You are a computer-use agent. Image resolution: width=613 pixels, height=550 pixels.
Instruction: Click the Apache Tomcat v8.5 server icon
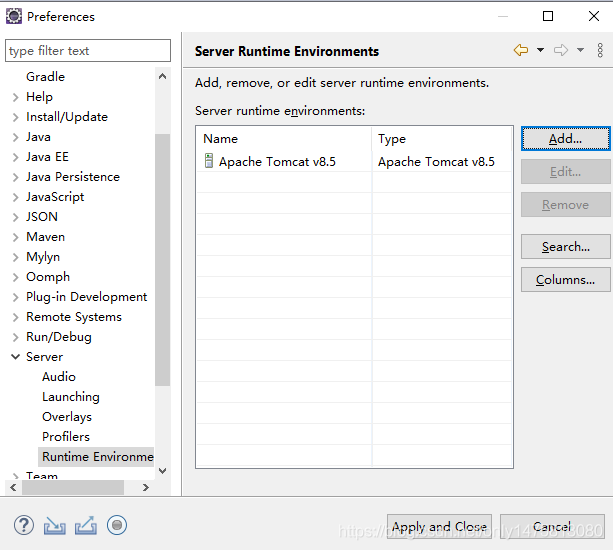tap(209, 161)
